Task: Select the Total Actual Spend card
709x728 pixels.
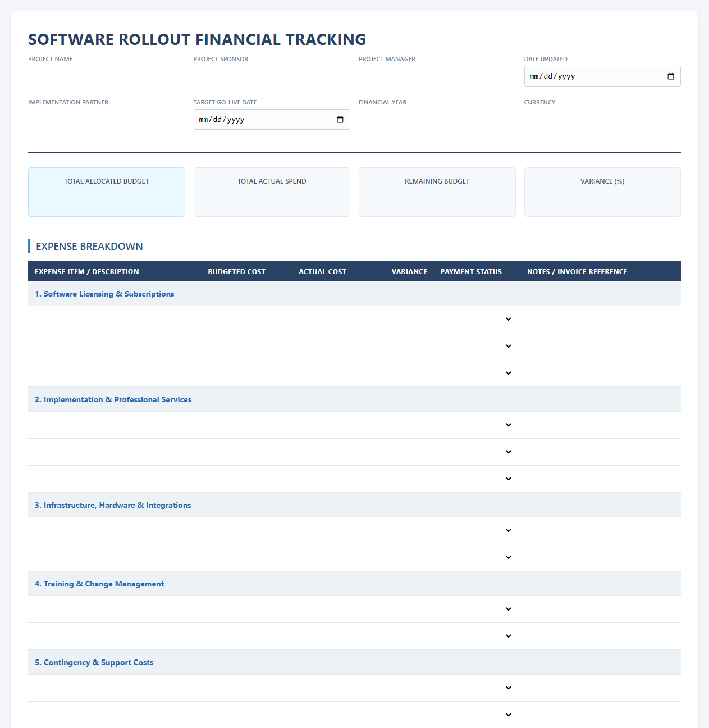Action: click(272, 192)
